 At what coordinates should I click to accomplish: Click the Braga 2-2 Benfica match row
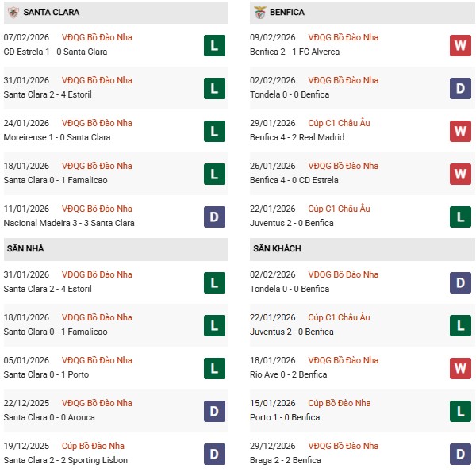pyautogui.click(x=286, y=460)
